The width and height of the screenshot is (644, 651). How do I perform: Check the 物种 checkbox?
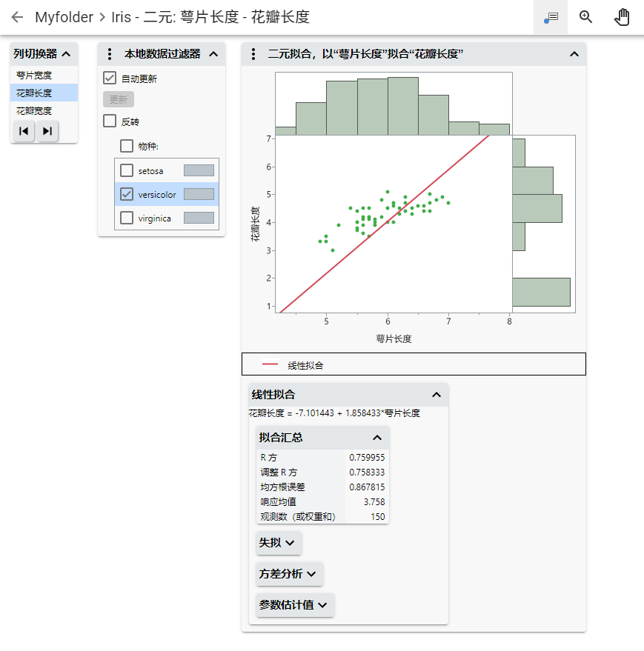coord(127,146)
